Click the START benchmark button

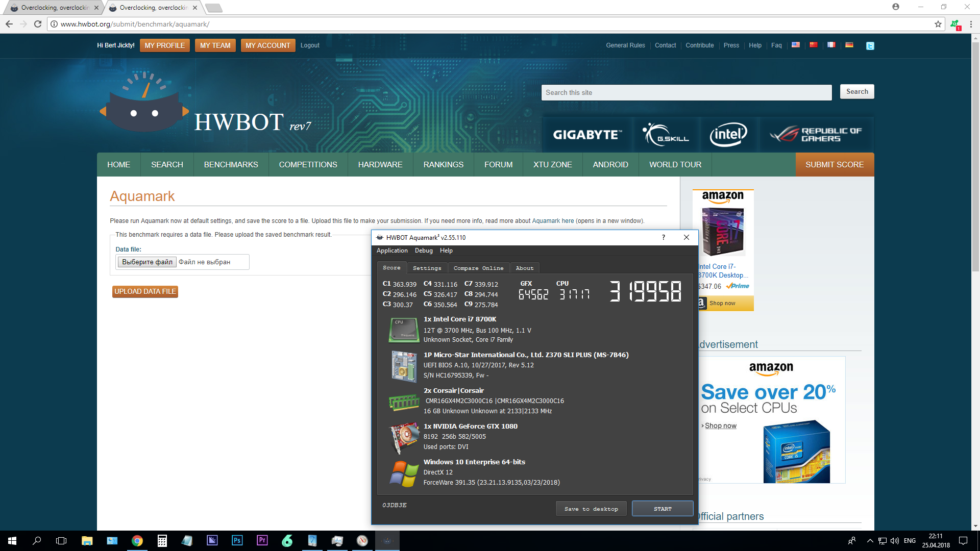point(663,509)
